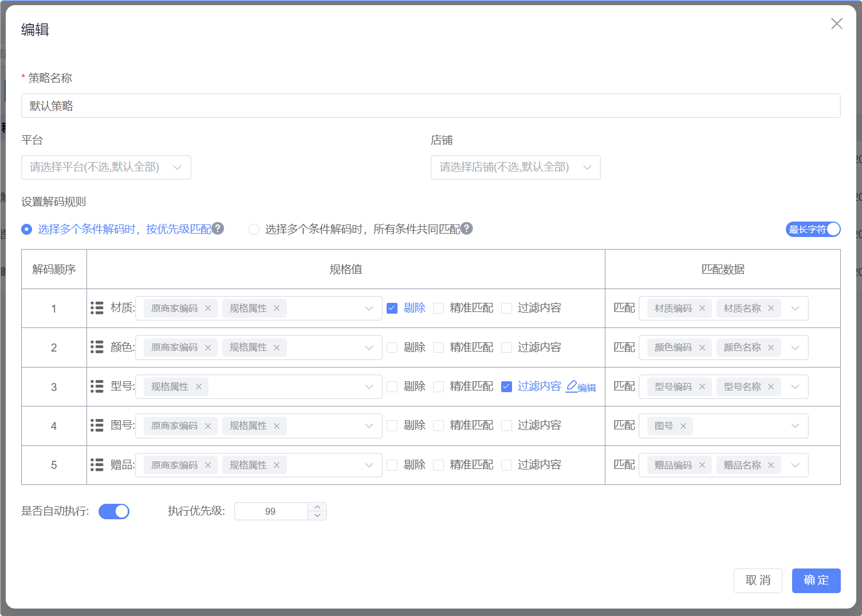
Task: Click the drag handle icon for 型号 row
Action: tap(97, 386)
